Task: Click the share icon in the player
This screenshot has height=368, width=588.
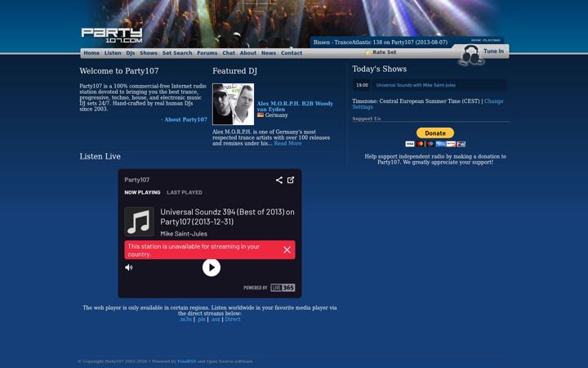Action: pyautogui.click(x=279, y=180)
